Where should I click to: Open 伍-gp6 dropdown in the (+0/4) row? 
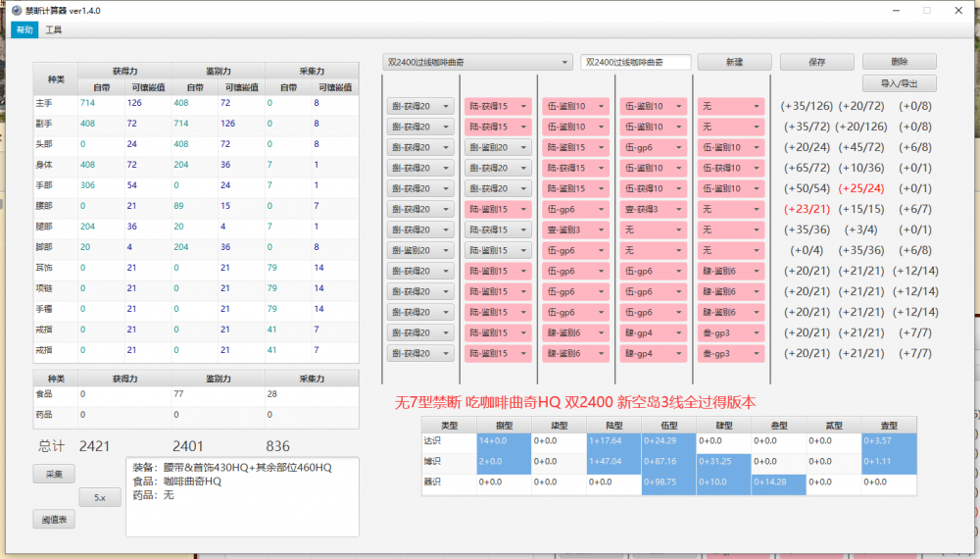click(575, 251)
